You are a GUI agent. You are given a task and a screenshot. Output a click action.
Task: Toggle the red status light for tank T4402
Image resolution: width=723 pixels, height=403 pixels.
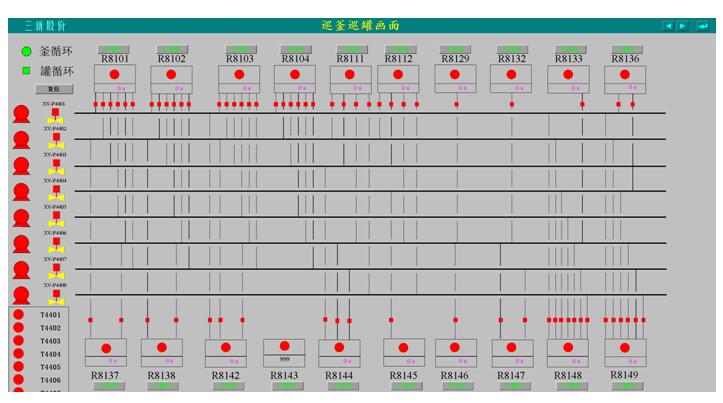pos(18,327)
